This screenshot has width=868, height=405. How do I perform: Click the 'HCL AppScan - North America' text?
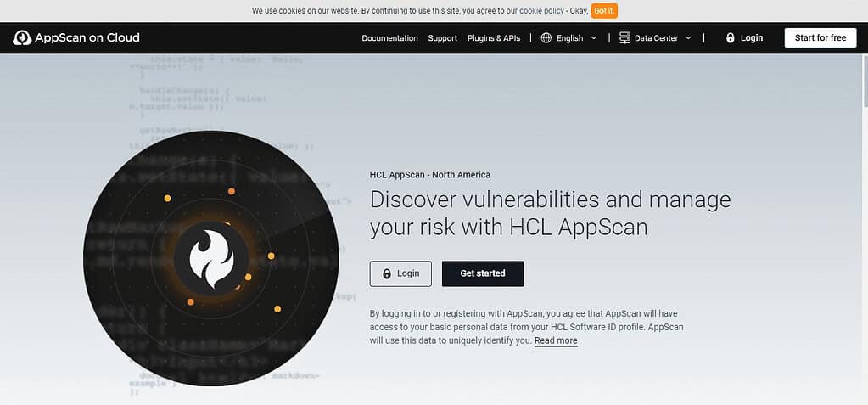pyautogui.click(x=429, y=175)
